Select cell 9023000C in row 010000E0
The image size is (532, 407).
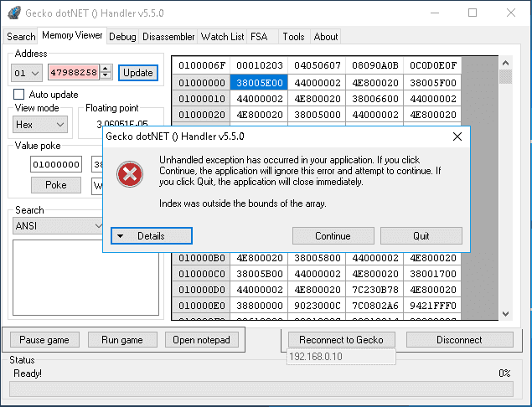317,305
